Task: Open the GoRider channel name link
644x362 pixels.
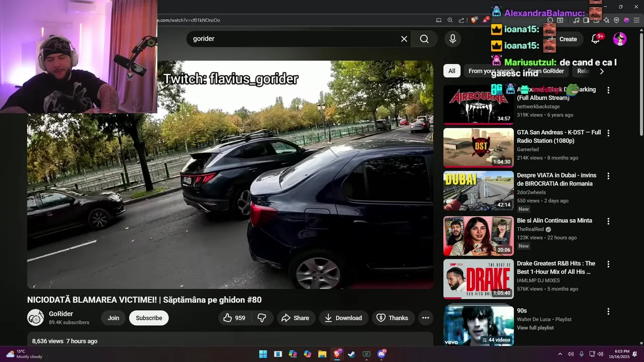Action: click(x=61, y=314)
